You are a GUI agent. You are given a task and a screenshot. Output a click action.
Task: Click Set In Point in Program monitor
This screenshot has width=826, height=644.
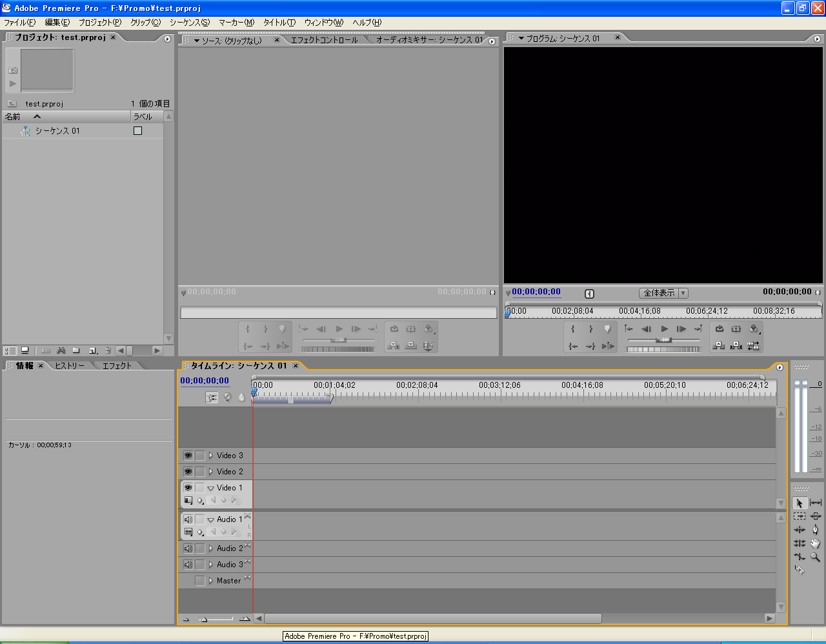point(572,329)
